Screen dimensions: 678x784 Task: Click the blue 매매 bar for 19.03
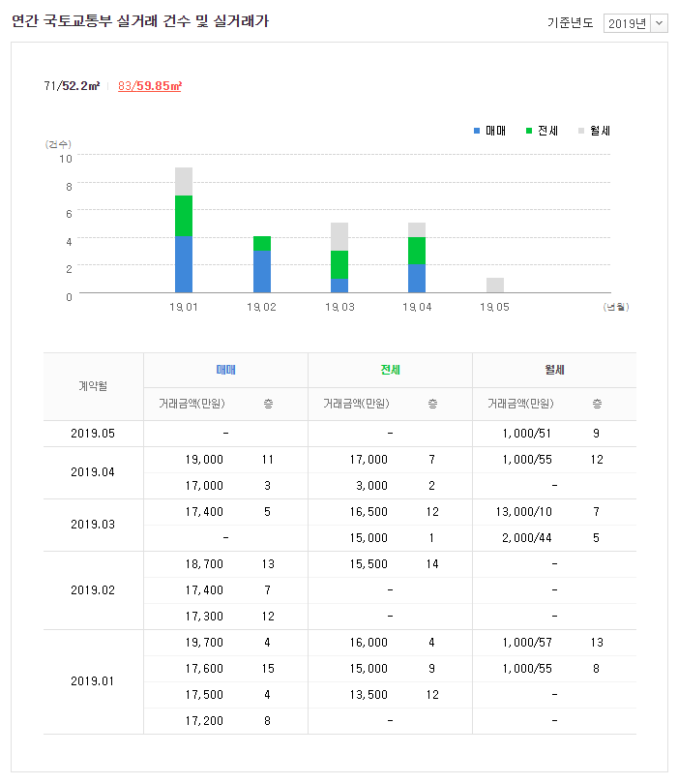[339, 285]
